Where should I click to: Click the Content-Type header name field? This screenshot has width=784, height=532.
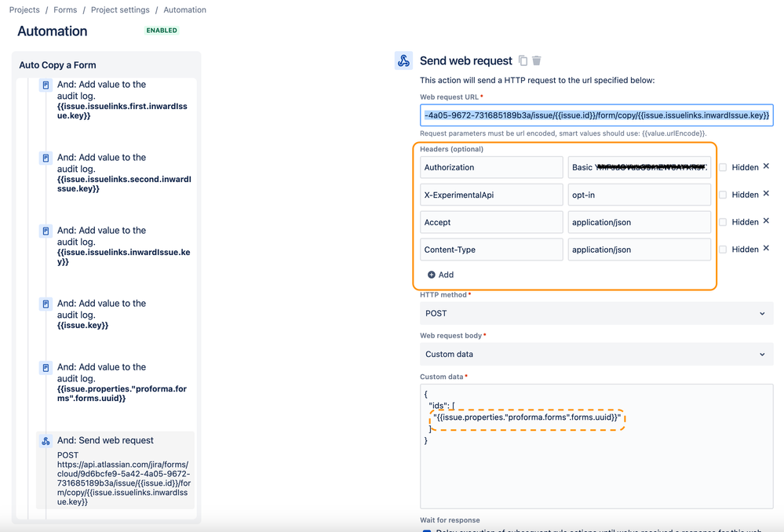[491, 250]
